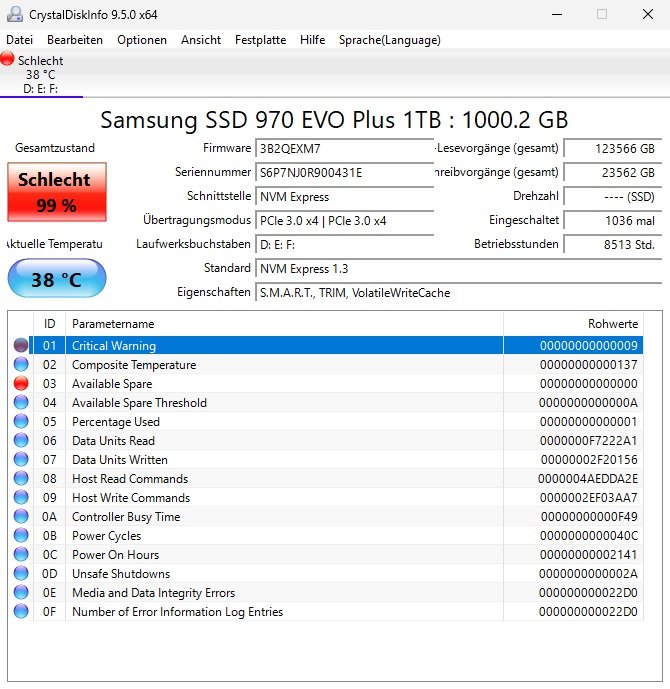
Task: Click the blue orb of Data Units Written row
Action: pos(21,459)
